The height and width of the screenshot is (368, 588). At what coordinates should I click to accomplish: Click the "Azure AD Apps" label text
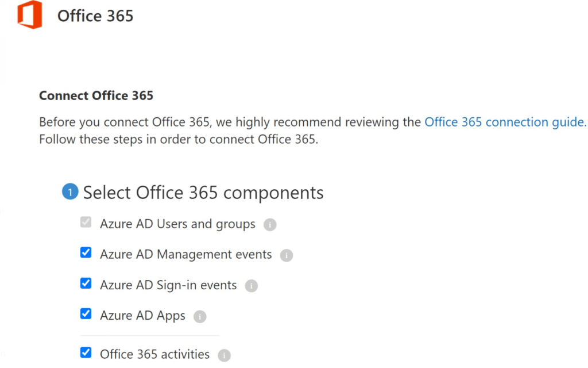(x=142, y=316)
